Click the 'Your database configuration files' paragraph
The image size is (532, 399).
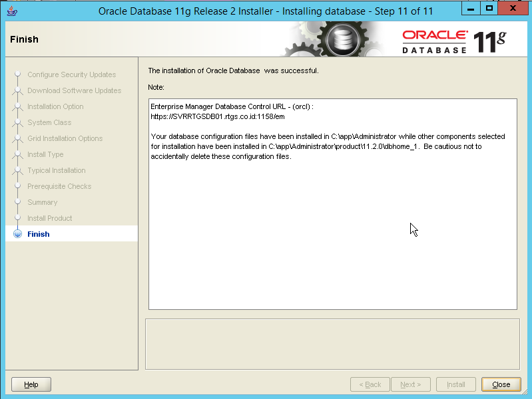click(328, 146)
